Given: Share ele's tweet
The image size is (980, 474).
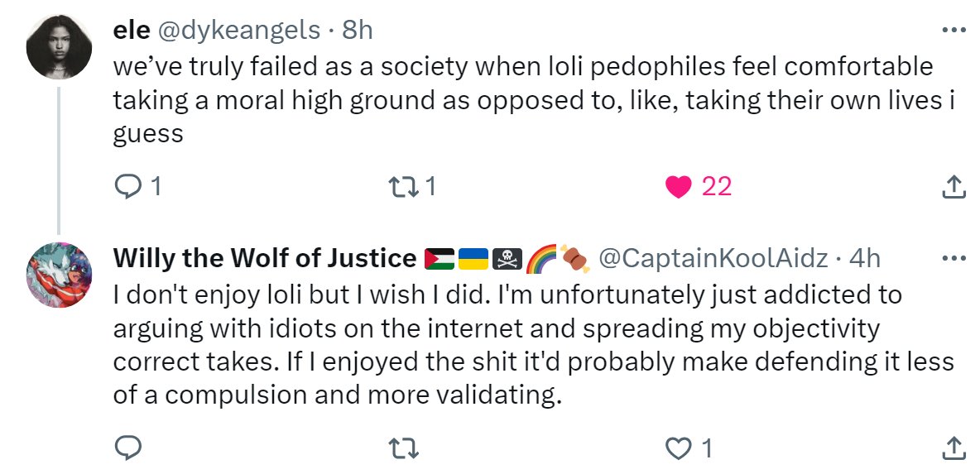Looking at the screenshot, I should pyautogui.click(x=950, y=187).
